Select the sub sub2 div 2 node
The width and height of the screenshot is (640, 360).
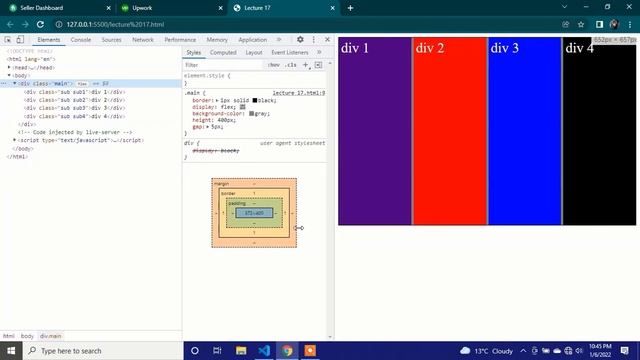point(75,100)
